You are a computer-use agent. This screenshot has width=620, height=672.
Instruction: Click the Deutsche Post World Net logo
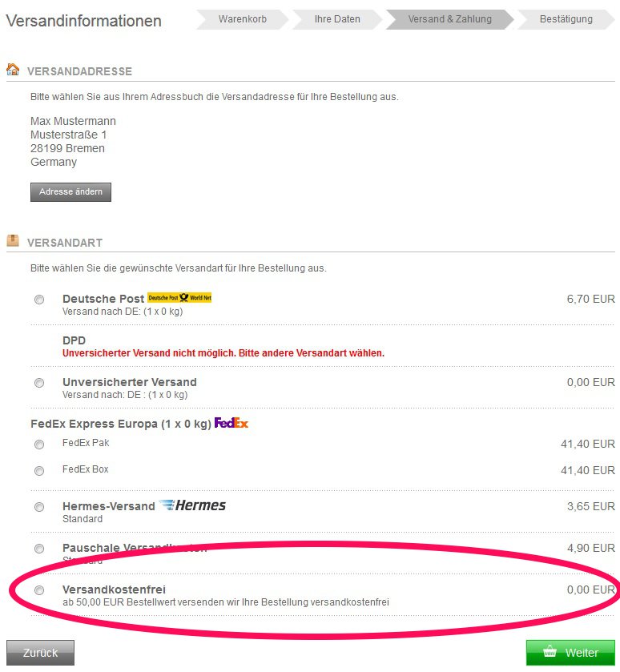point(179,297)
